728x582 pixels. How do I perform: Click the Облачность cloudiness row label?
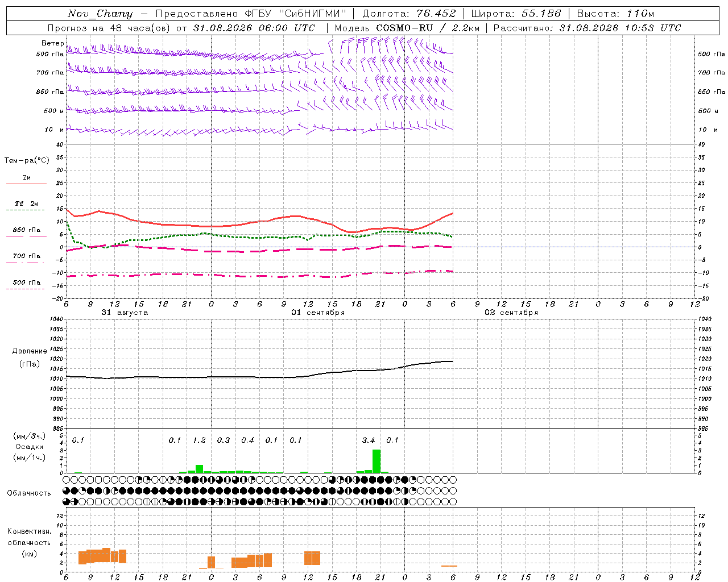29,493
